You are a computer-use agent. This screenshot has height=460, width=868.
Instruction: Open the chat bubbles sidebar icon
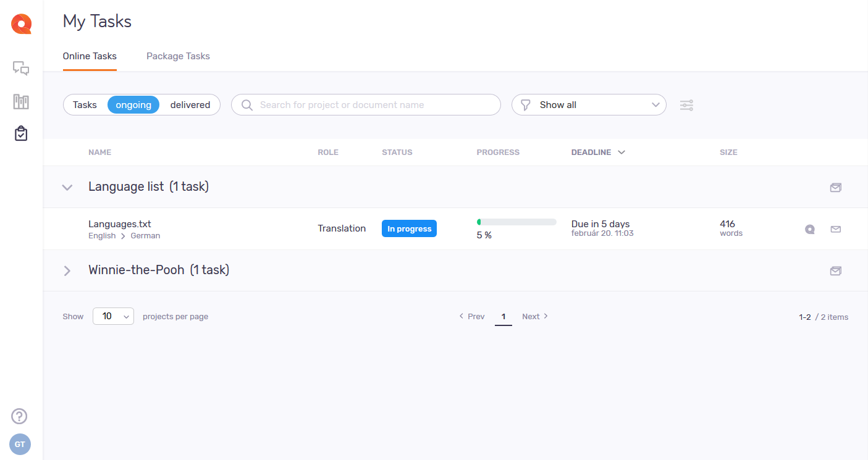coord(21,68)
